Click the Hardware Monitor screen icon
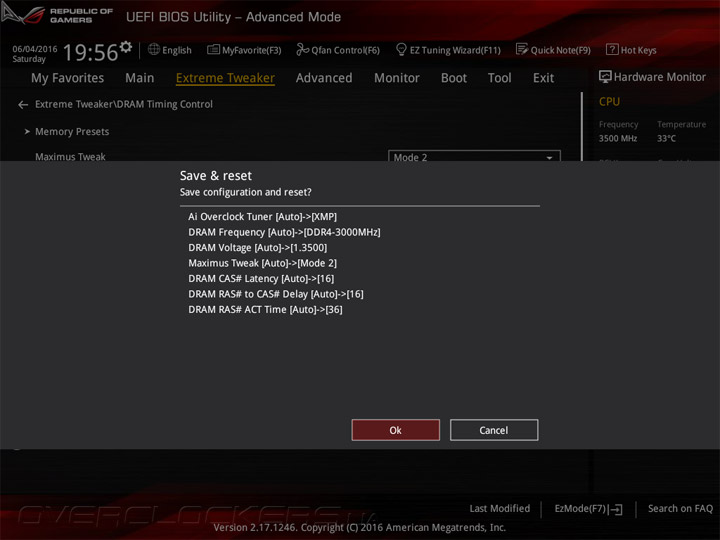 (x=605, y=77)
